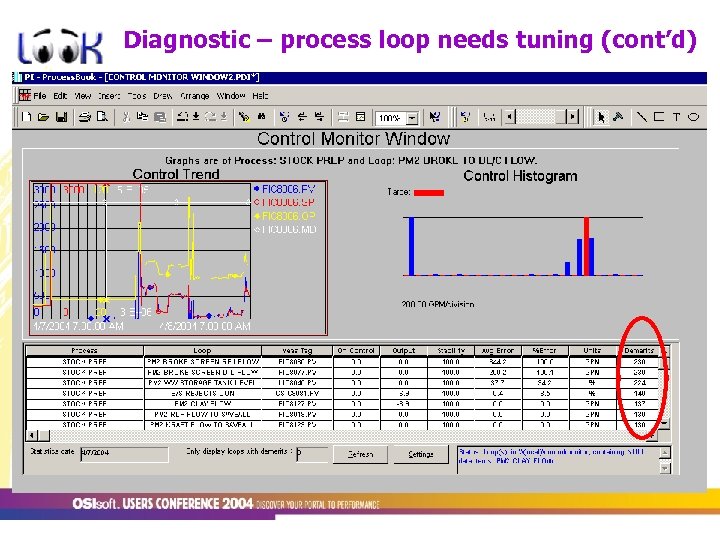The width and height of the screenshot is (720, 540).
Task: Select the Ellipse drawing tool
Action: click(693, 117)
